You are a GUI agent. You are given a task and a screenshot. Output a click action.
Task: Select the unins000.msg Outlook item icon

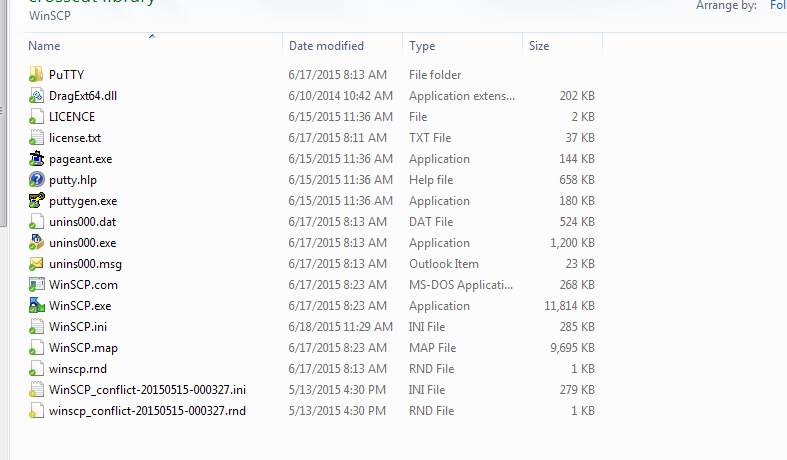point(37,264)
